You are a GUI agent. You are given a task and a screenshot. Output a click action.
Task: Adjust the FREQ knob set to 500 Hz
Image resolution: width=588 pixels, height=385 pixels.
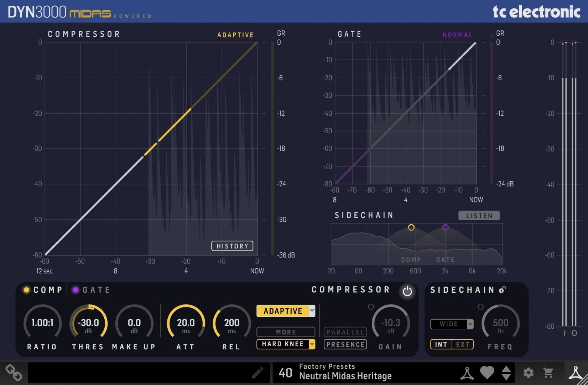coord(500,324)
